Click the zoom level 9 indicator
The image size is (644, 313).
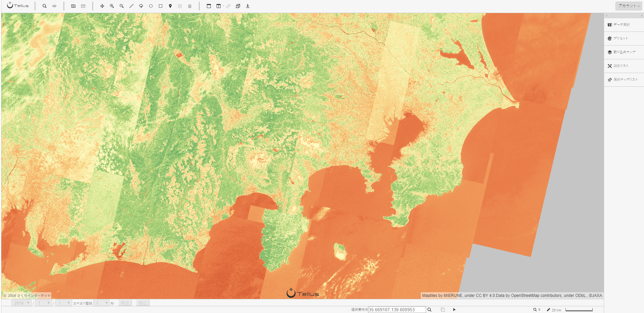[x=537, y=310]
